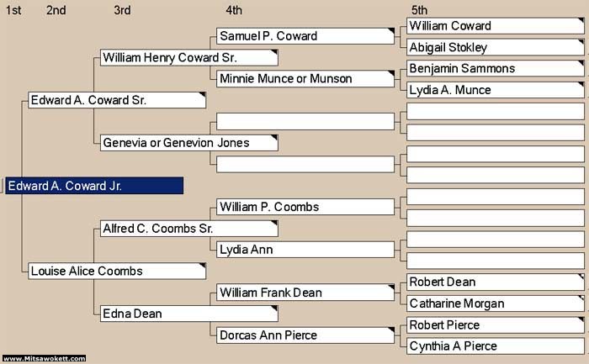Open William Frank Dean entry
This screenshot has width=589, height=364.
coord(305,293)
